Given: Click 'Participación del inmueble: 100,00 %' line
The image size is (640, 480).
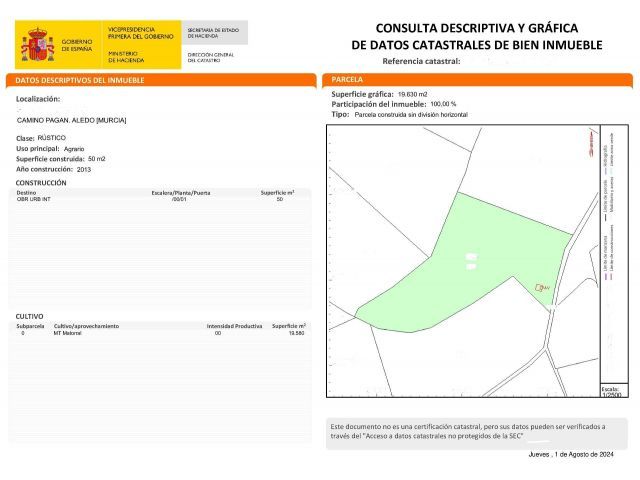Looking at the screenshot, I should 393,104.
